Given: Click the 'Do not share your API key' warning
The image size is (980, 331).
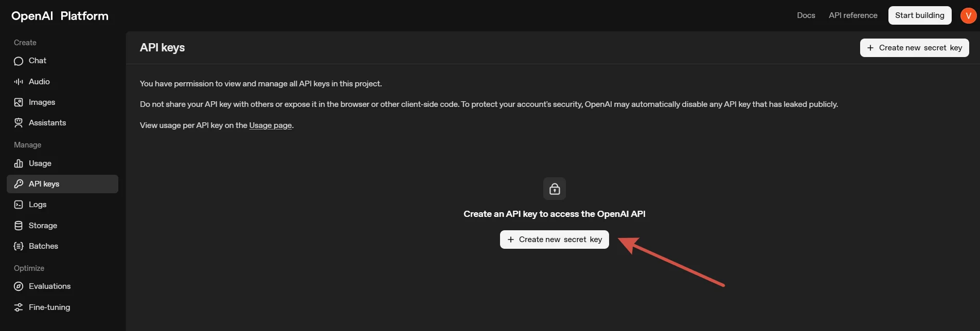Looking at the screenshot, I should tap(489, 104).
